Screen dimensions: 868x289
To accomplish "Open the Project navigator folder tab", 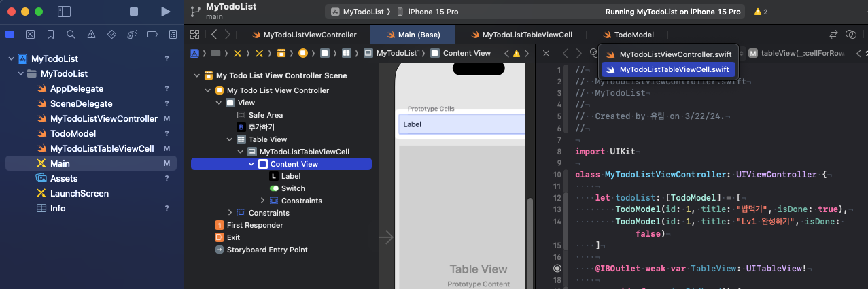I will point(10,34).
